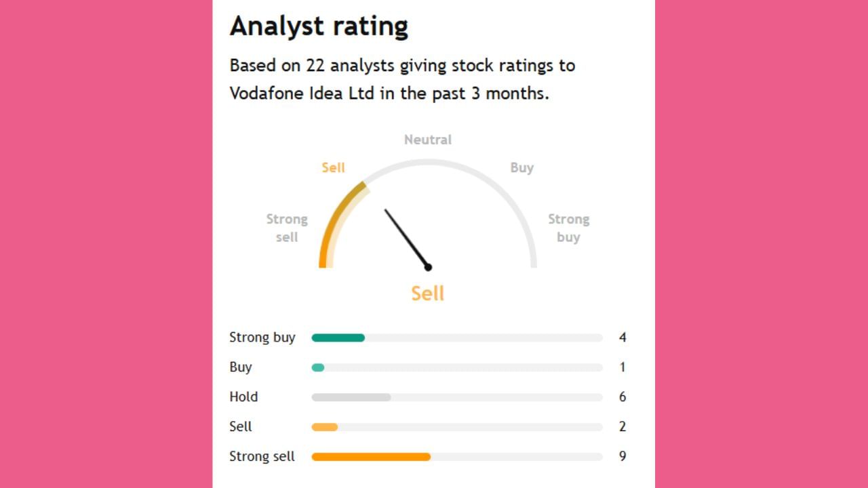The image size is (868, 488).
Task: Click the teal Buy progress bar
Action: click(318, 367)
